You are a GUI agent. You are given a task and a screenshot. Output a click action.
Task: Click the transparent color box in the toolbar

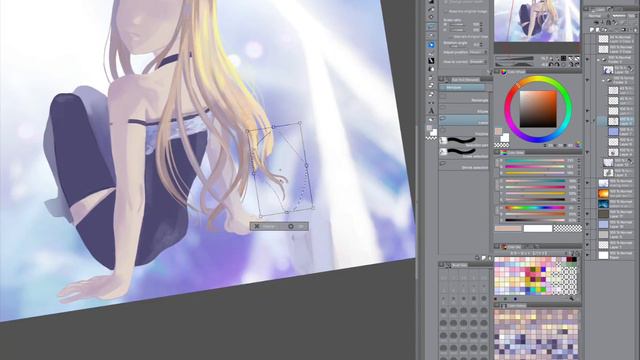coord(431,138)
